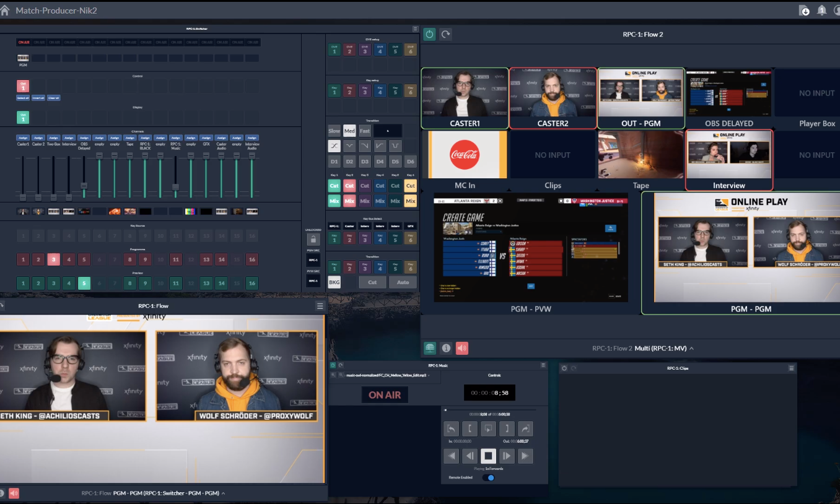The width and height of the screenshot is (840, 504).
Task: Mute the speaker icon in the Flow 2 footer
Action: [462, 348]
